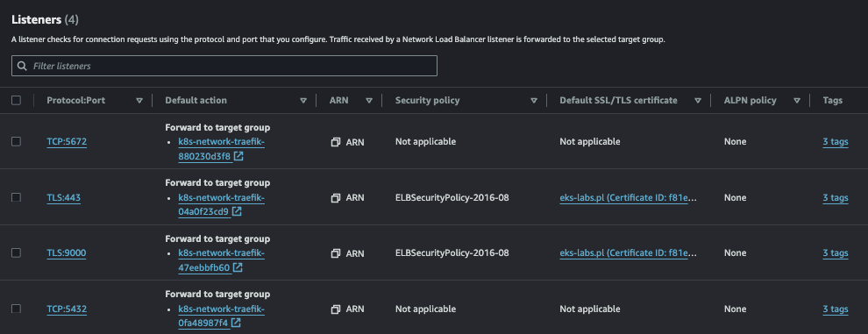Open the TCP:5432 listener link
This screenshot has height=334, width=868.
coord(67,309)
